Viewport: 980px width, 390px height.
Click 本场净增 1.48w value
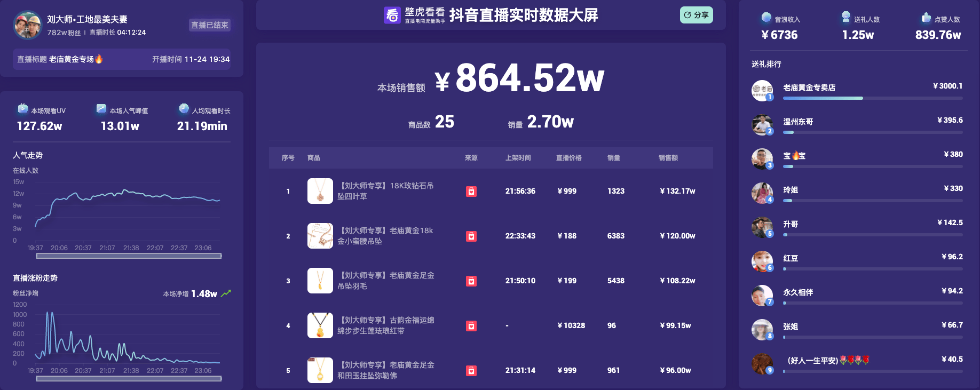click(x=204, y=294)
